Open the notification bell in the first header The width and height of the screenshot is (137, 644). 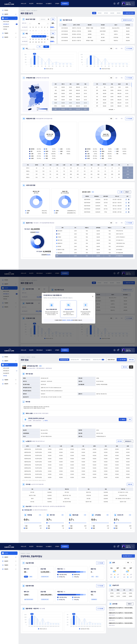(x=114, y=4)
